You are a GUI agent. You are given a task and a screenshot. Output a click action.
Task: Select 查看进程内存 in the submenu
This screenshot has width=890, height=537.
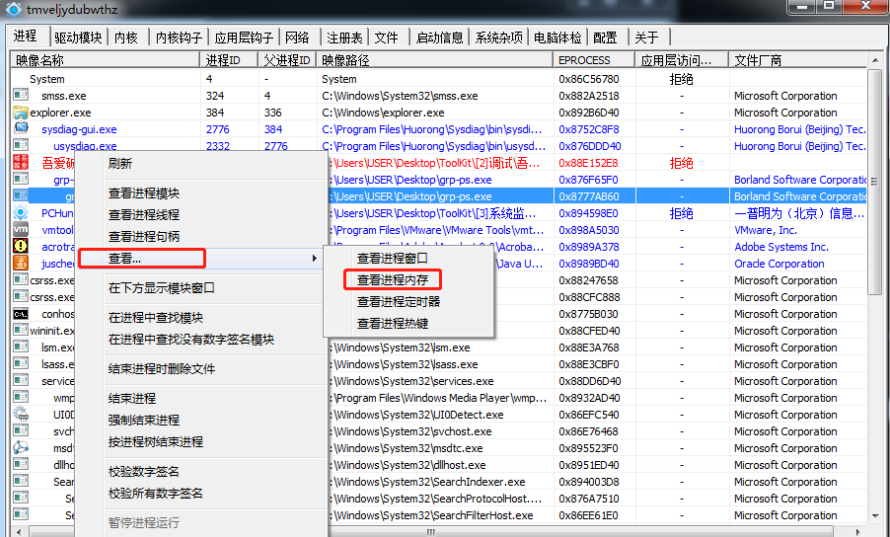pos(409,280)
